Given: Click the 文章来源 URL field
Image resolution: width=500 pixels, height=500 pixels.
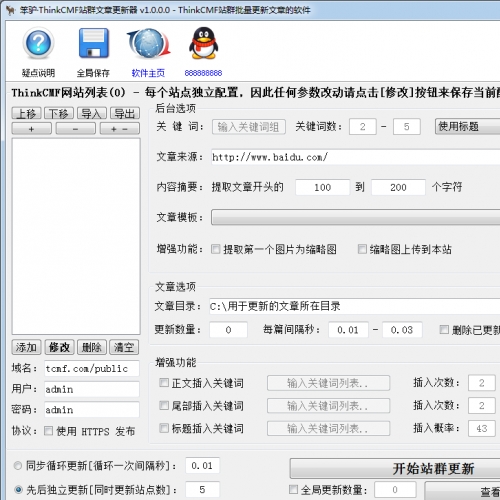Looking at the screenshot, I should pyautogui.click(x=355, y=157).
